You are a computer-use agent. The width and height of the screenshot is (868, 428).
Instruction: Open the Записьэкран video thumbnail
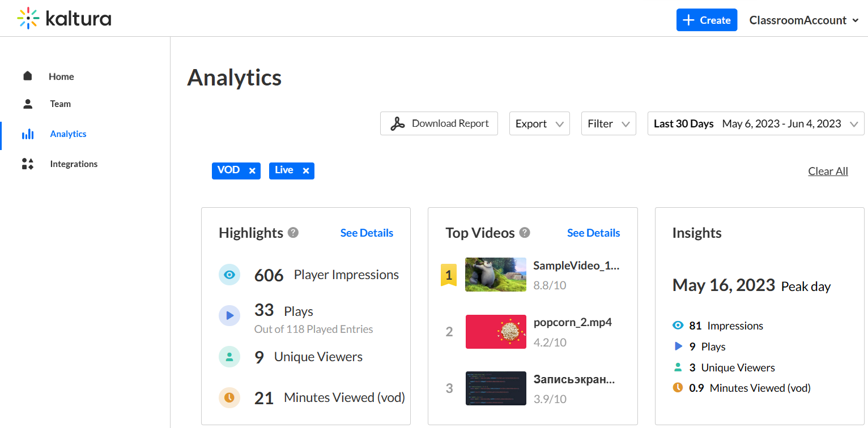click(x=496, y=388)
